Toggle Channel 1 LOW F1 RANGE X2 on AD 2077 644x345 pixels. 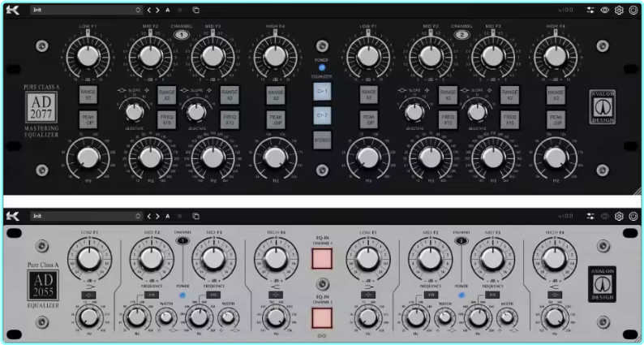[88, 95]
